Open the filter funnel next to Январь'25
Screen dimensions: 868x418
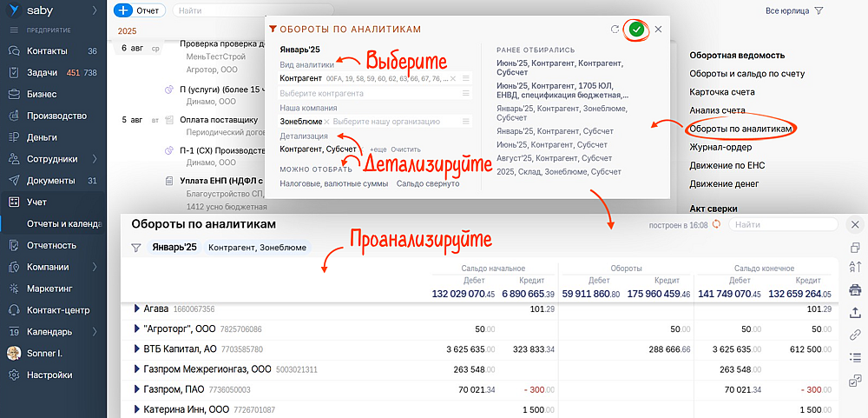pyautogui.click(x=135, y=248)
